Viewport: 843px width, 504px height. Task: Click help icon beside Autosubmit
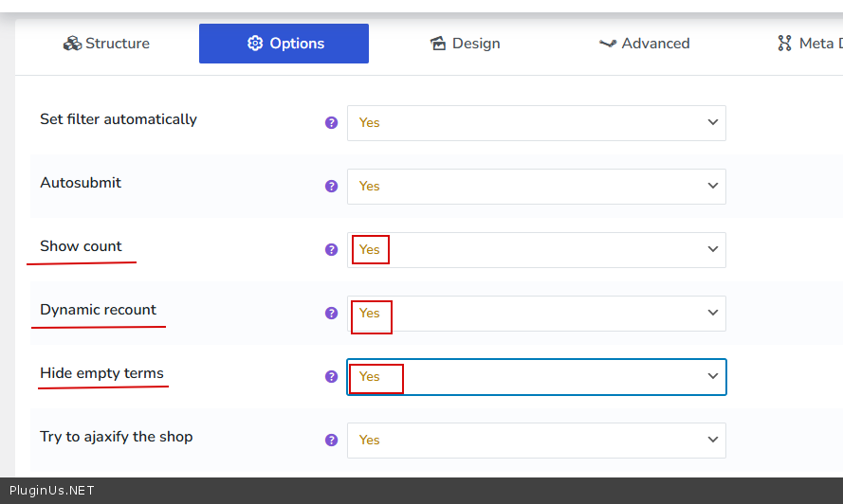click(x=331, y=187)
